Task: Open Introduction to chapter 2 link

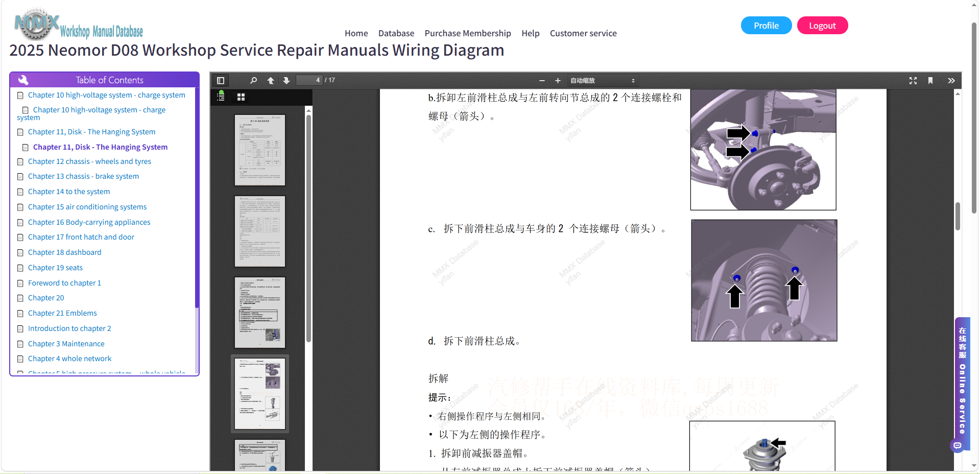Action: (x=69, y=328)
